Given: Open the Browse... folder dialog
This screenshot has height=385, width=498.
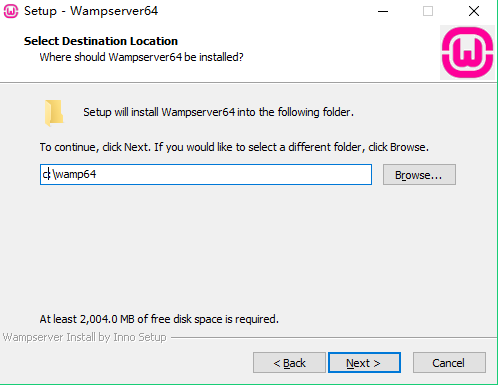Looking at the screenshot, I should point(419,174).
